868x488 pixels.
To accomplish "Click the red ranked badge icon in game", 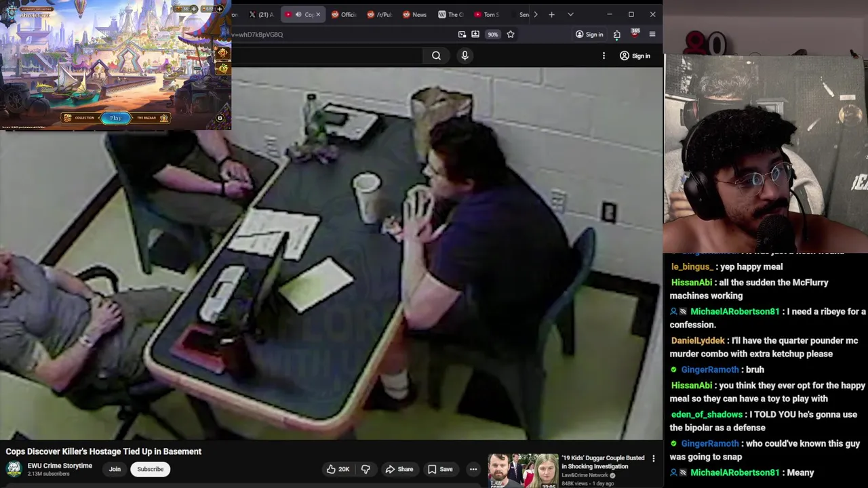I will [x=222, y=54].
